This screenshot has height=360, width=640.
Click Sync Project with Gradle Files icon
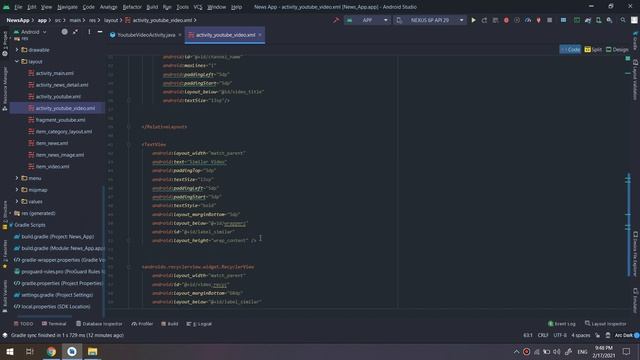pos(588,20)
